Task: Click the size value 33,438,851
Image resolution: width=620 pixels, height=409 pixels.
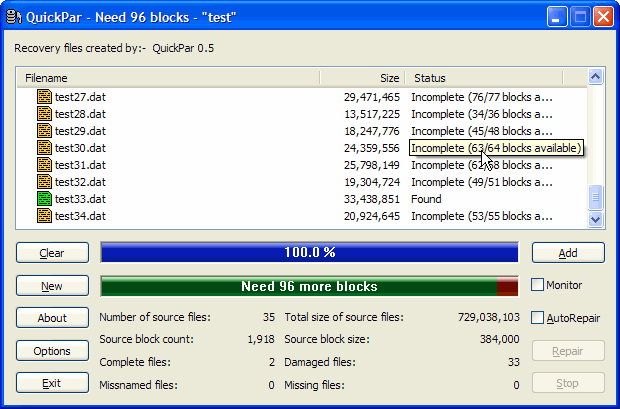Action: (x=372, y=199)
